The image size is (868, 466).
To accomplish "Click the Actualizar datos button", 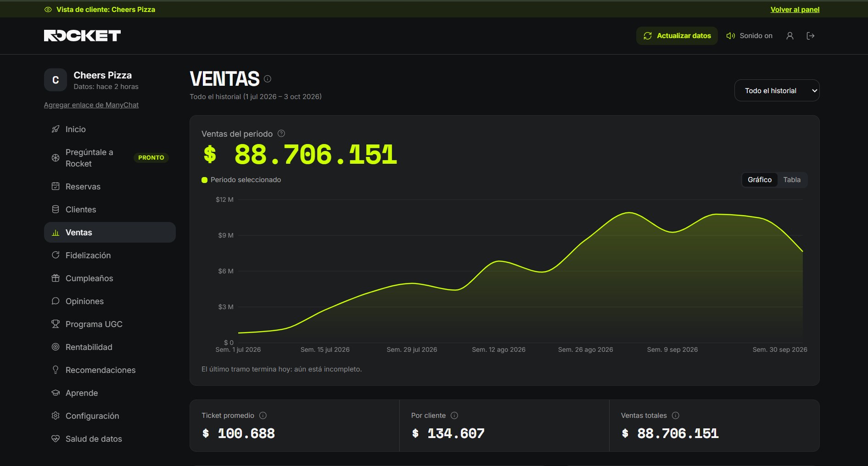I will 677,36.
